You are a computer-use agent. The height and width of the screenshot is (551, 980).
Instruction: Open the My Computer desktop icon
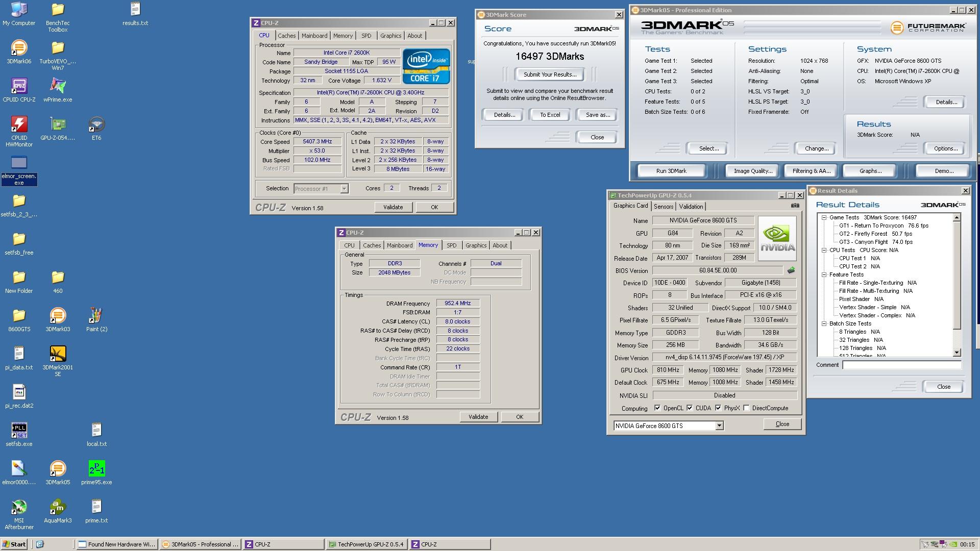(x=19, y=14)
